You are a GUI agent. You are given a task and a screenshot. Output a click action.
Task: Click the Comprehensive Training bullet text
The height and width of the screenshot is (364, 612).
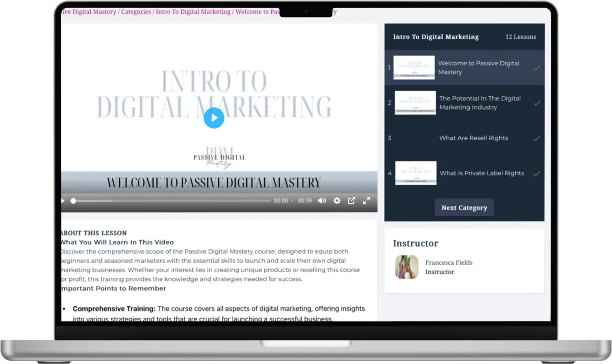pyautogui.click(x=219, y=314)
